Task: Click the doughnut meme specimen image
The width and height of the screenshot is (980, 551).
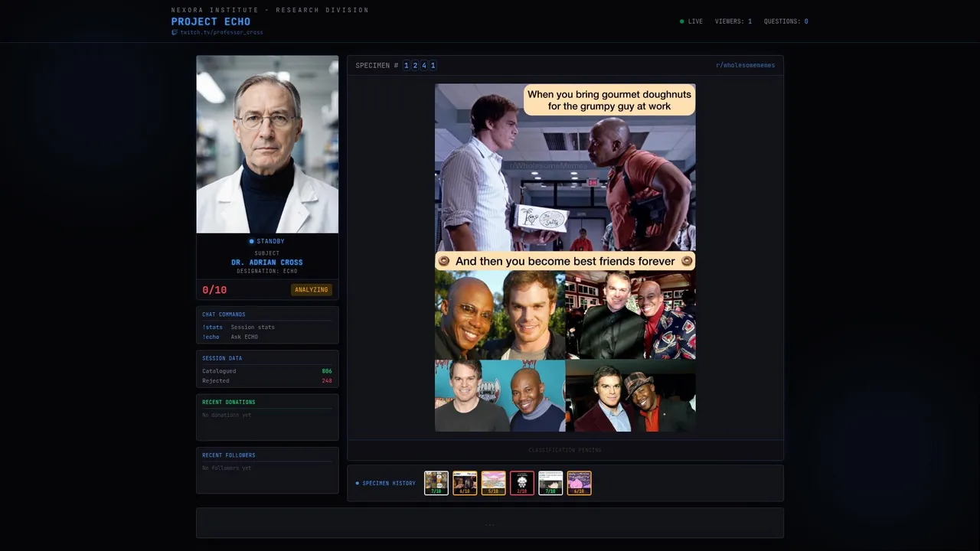Action: (565, 258)
